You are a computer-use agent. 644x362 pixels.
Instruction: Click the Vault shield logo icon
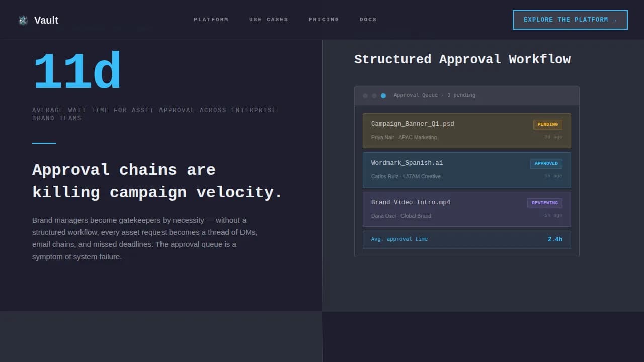click(23, 20)
